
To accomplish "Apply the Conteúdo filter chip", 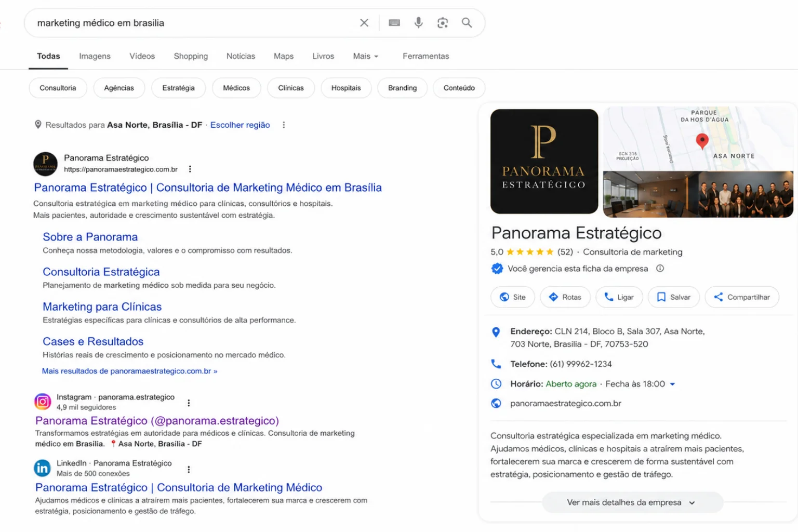I will pyautogui.click(x=459, y=88).
